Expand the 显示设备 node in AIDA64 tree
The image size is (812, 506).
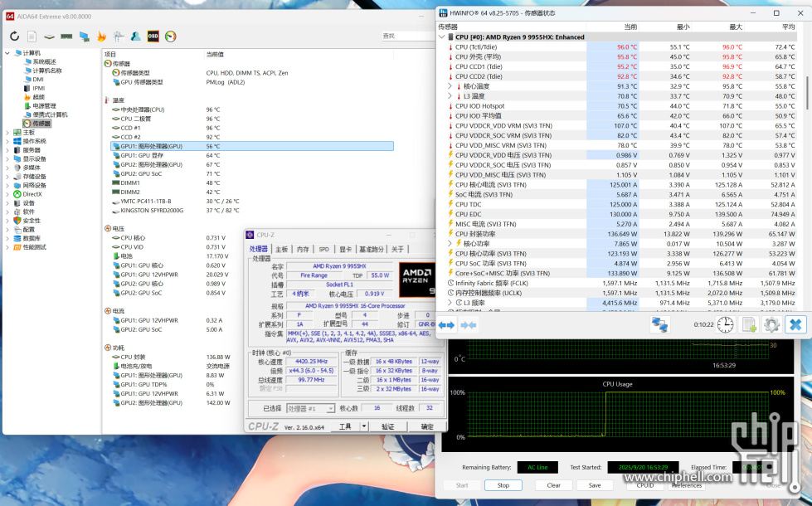(x=7, y=159)
